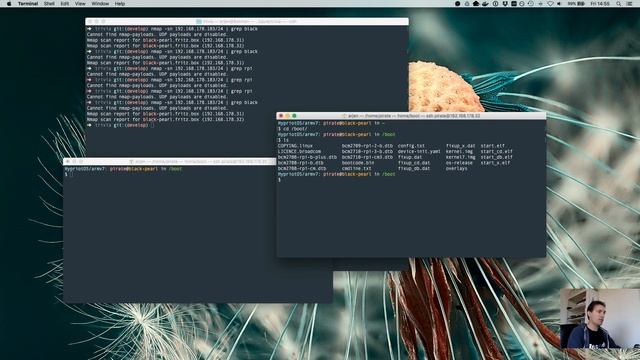Viewport: 640px width, 360px height.
Task: Minimize the front ssh terminal with yellow button
Action: click(x=287, y=116)
